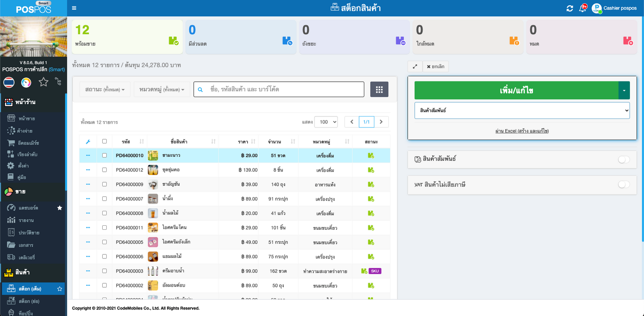This screenshot has height=316, width=644.
Task: Click the star favorites icon in sidebar
Action: [x=43, y=82]
